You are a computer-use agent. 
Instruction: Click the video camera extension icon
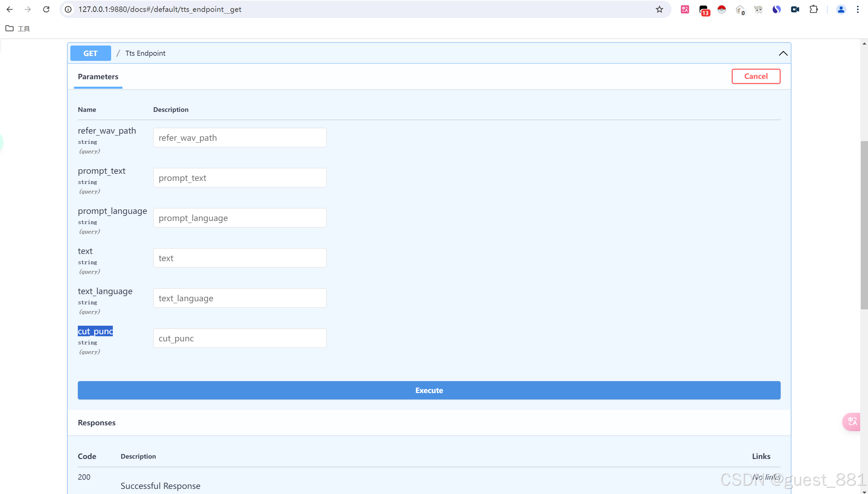point(795,9)
